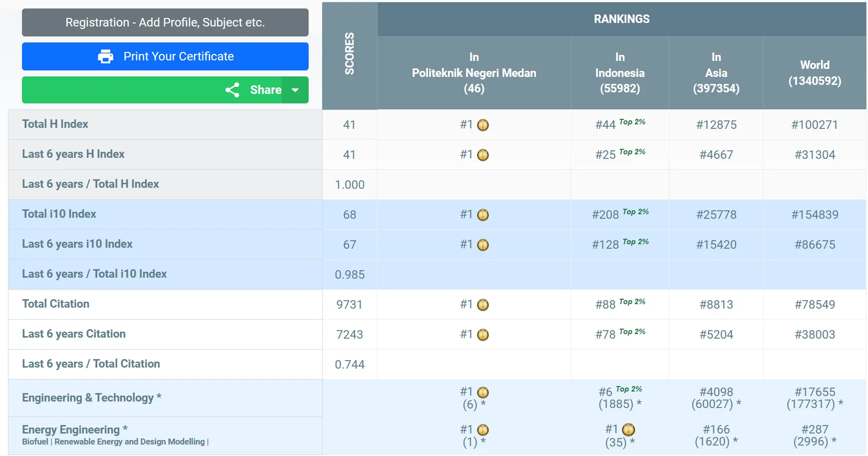
Task: Click the medal icon in Last 6 years H Index row
Action: pyautogui.click(x=483, y=155)
